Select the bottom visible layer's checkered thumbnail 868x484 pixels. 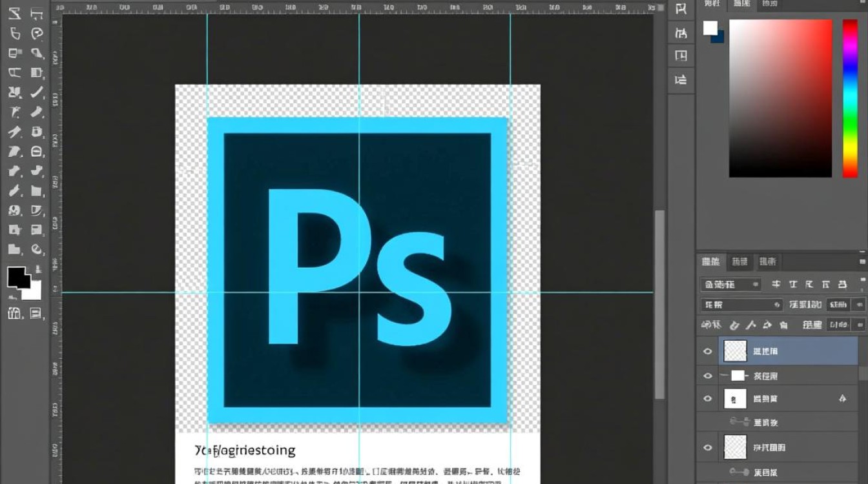[x=735, y=447]
